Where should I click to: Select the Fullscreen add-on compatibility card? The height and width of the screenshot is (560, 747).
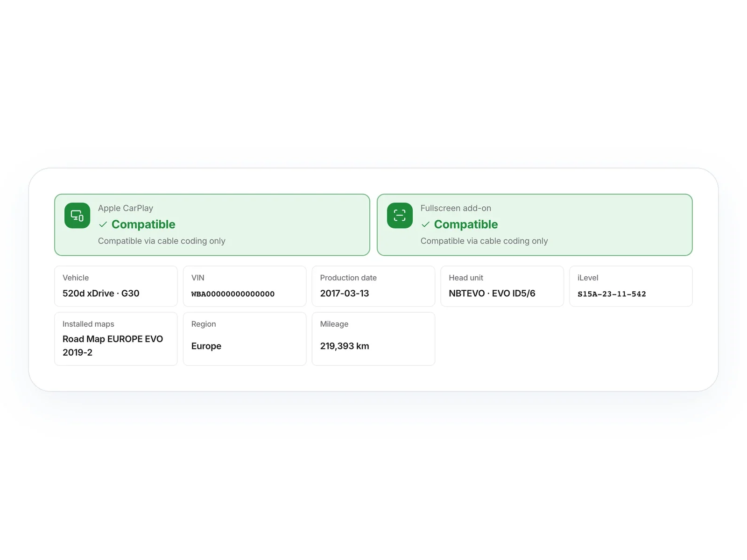[x=535, y=225]
